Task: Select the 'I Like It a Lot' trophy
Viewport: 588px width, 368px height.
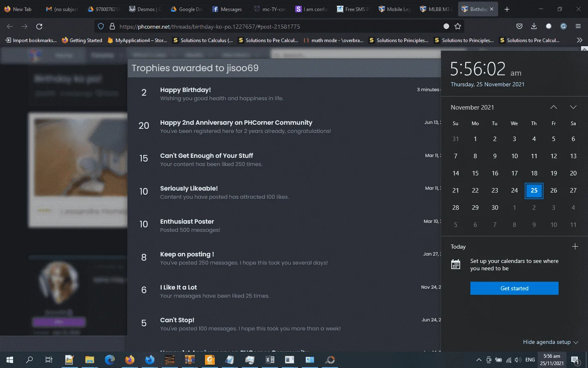Action: point(178,287)
